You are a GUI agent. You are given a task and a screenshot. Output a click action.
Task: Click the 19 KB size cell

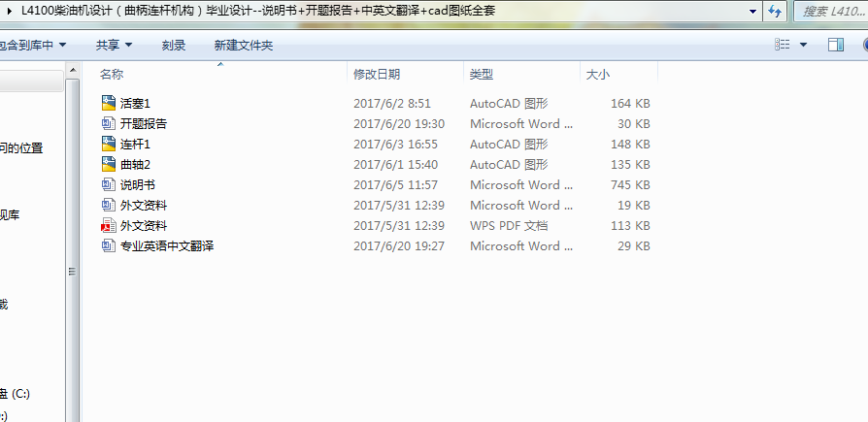[633, 206]
